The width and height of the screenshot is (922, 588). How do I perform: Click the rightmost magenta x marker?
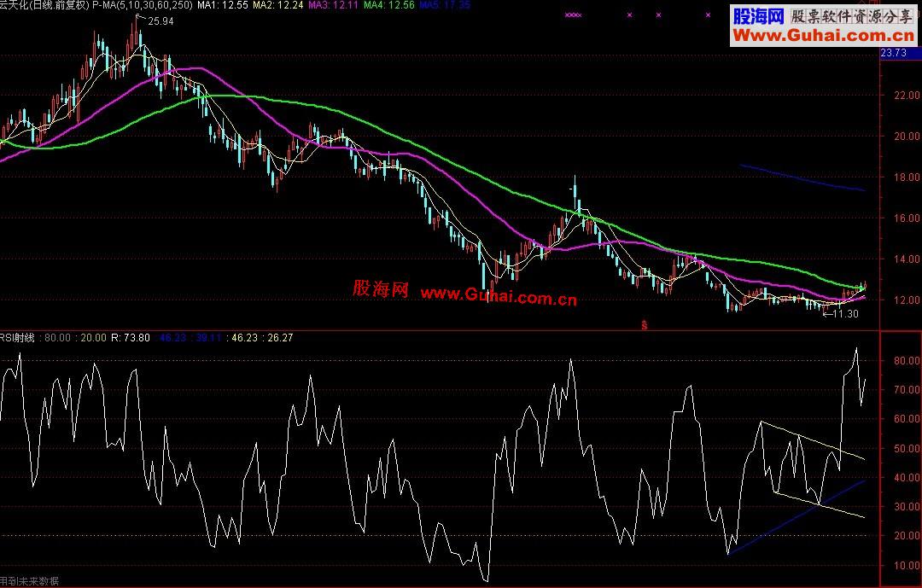[708, 15]
